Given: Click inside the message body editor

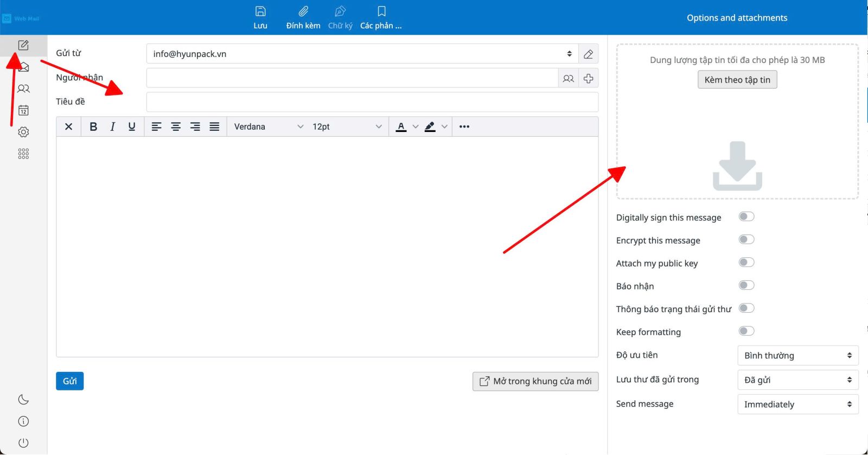Looking at the screenshot, I should [x=327, y=247].
